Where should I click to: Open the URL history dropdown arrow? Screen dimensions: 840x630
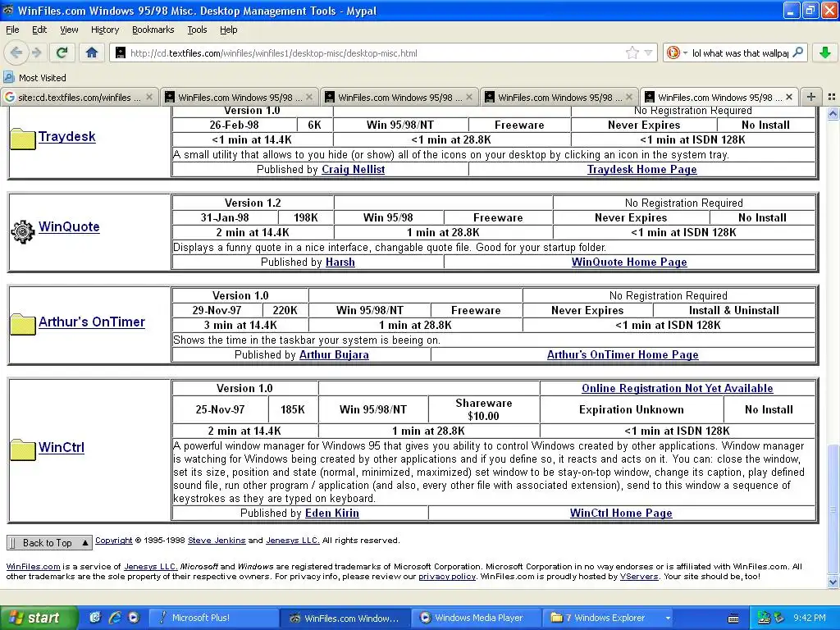coord(648,53)
